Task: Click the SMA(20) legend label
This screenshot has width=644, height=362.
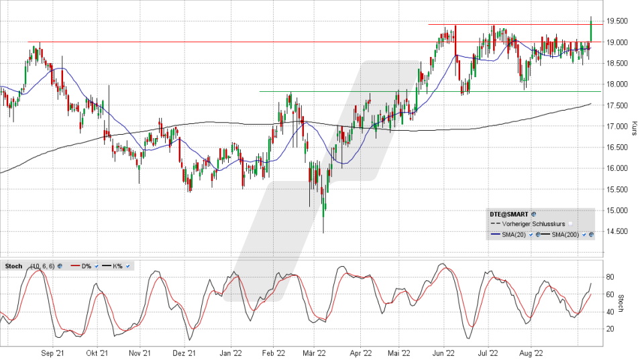Action: point(514,235)
